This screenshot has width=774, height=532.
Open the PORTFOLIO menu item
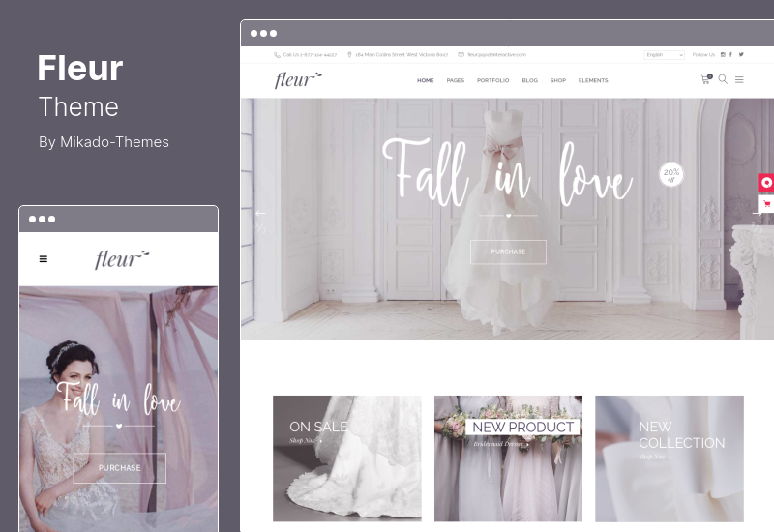pos(492,80)
